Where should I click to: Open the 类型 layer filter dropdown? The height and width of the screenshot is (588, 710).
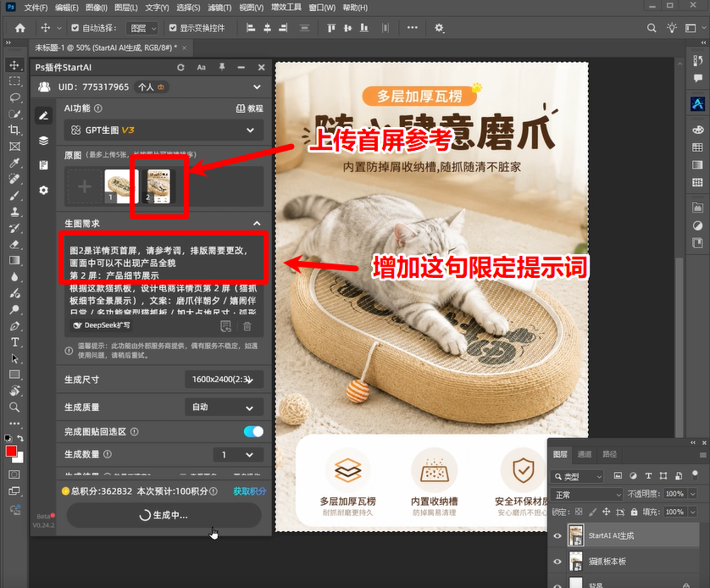pyautogui.click(x=578, y=476)
